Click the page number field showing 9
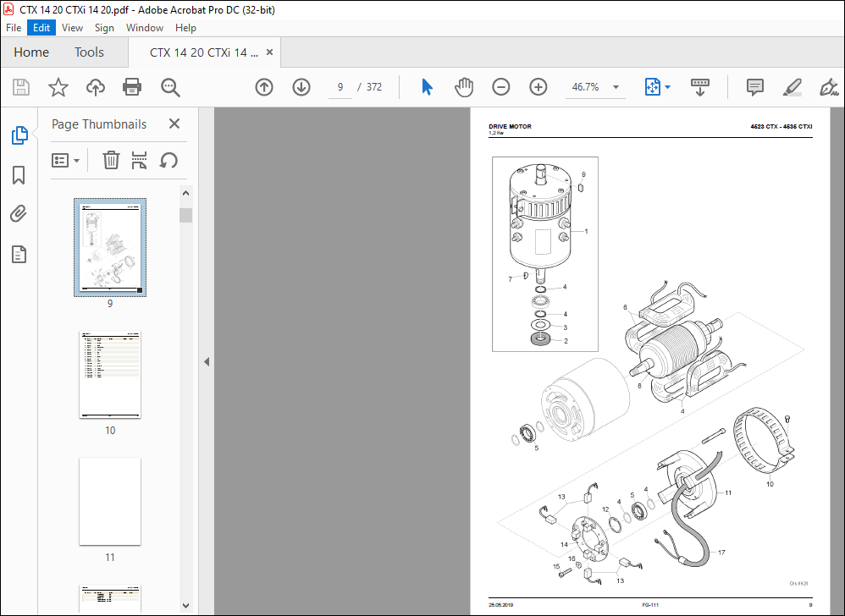This screenshot has width=845, height=616. point(340,87)
